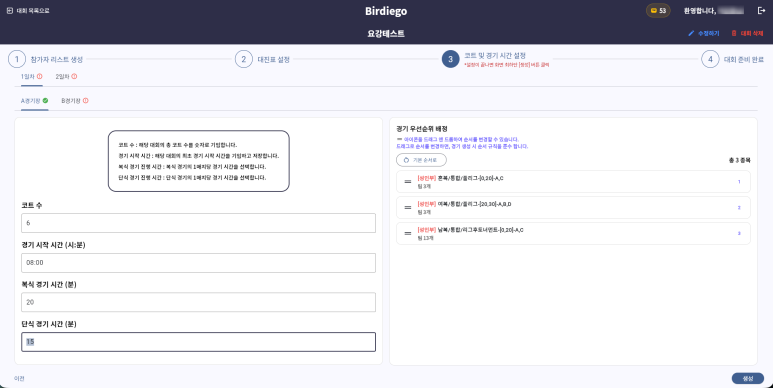Switch to the 2일차 tab

(66, 76)
